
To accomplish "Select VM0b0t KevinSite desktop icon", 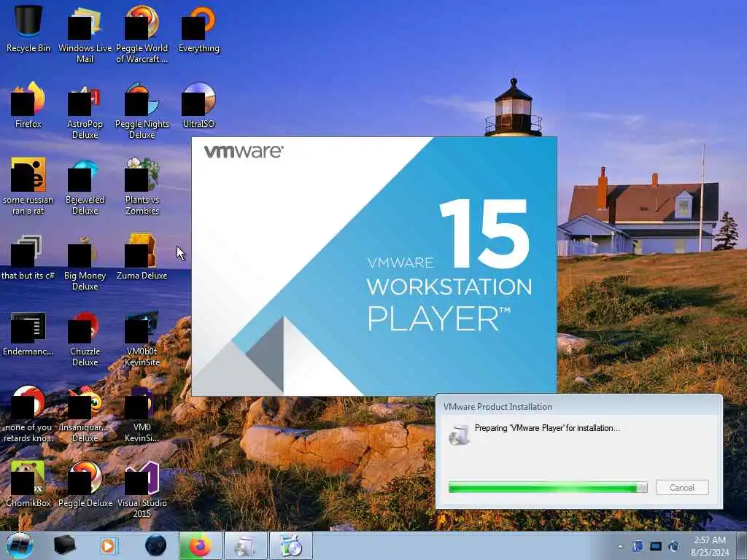I will click(x=142, y=339).
